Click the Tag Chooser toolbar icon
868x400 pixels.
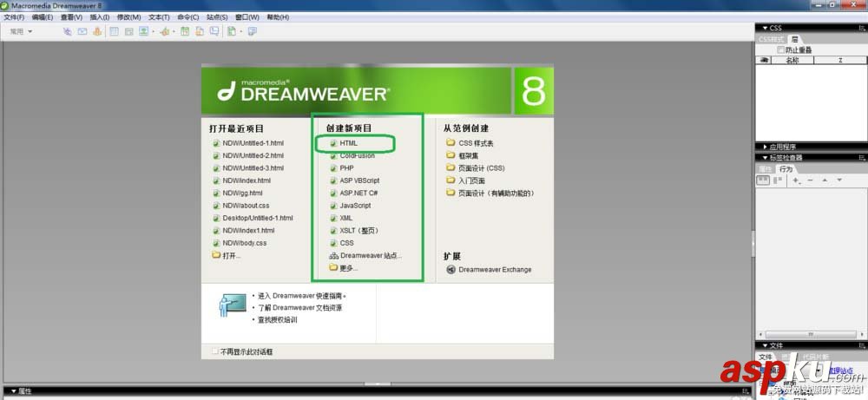point(253,31)
